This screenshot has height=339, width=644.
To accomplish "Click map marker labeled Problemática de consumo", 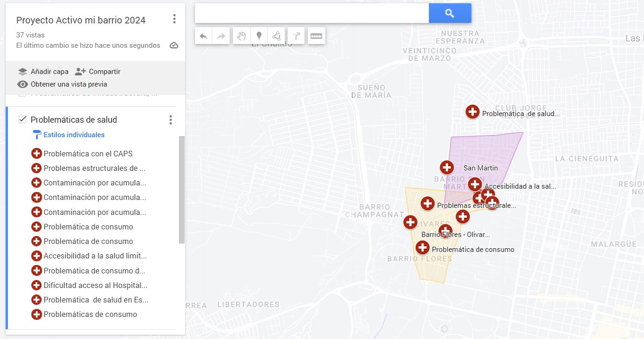I will (x=422, y=248).
